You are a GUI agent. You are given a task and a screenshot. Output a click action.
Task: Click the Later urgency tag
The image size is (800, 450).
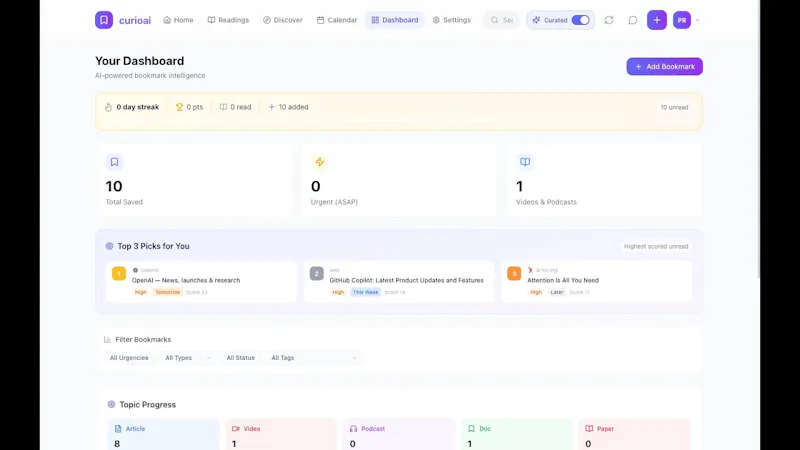(557, 292)
